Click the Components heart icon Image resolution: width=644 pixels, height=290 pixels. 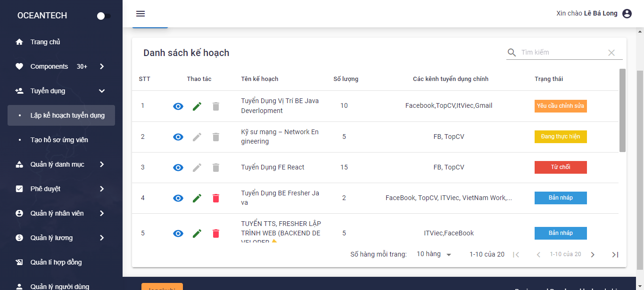click(x=19, y=66)
